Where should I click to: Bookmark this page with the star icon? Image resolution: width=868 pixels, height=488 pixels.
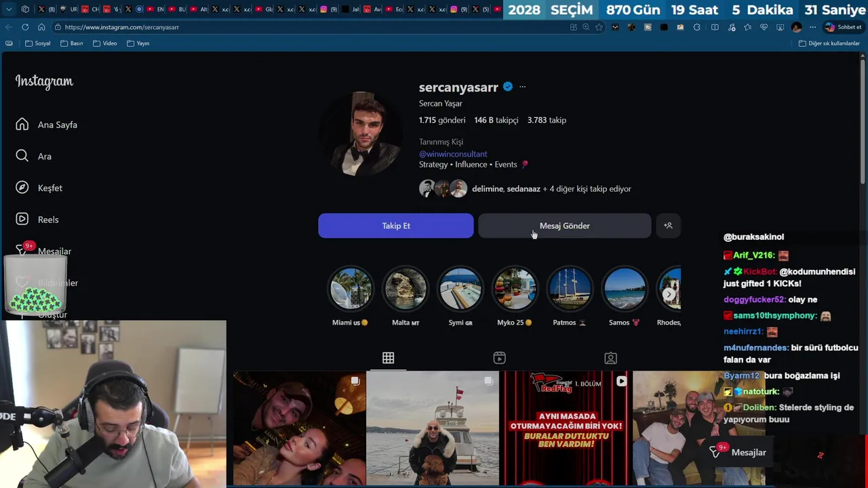599,27
